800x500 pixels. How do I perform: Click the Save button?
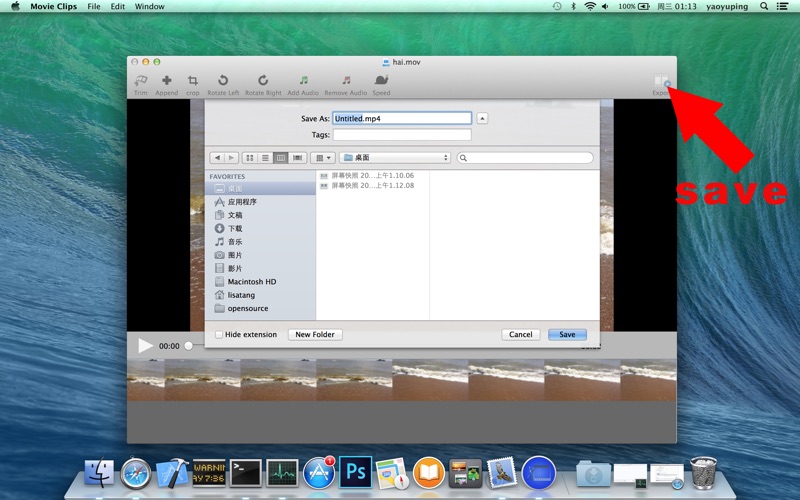coord(567,335)
